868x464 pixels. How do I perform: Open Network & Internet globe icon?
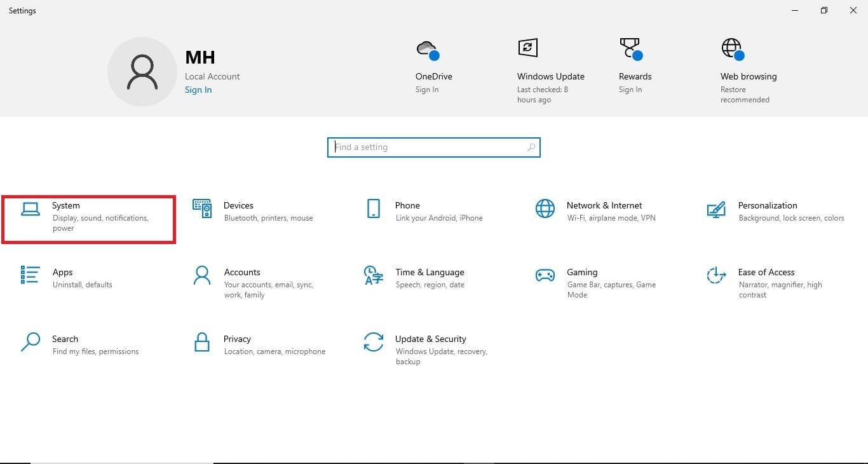click(x=545, y=208)
